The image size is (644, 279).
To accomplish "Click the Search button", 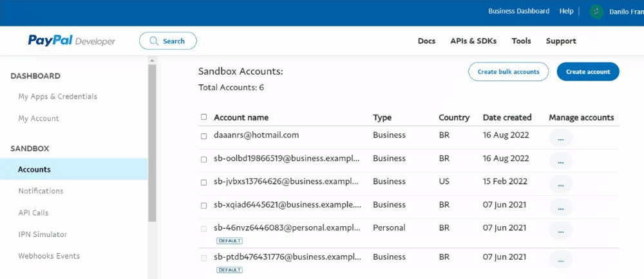I will tap(168, 41).
